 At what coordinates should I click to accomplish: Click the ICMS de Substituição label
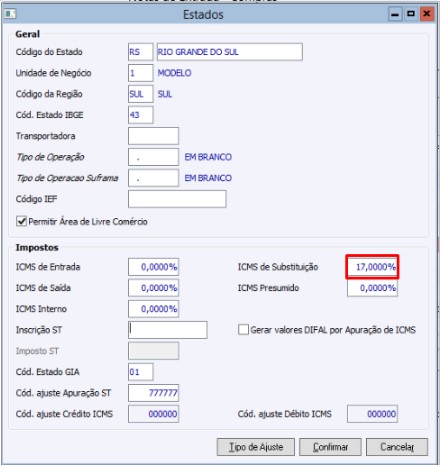click(x=278, y=267)
